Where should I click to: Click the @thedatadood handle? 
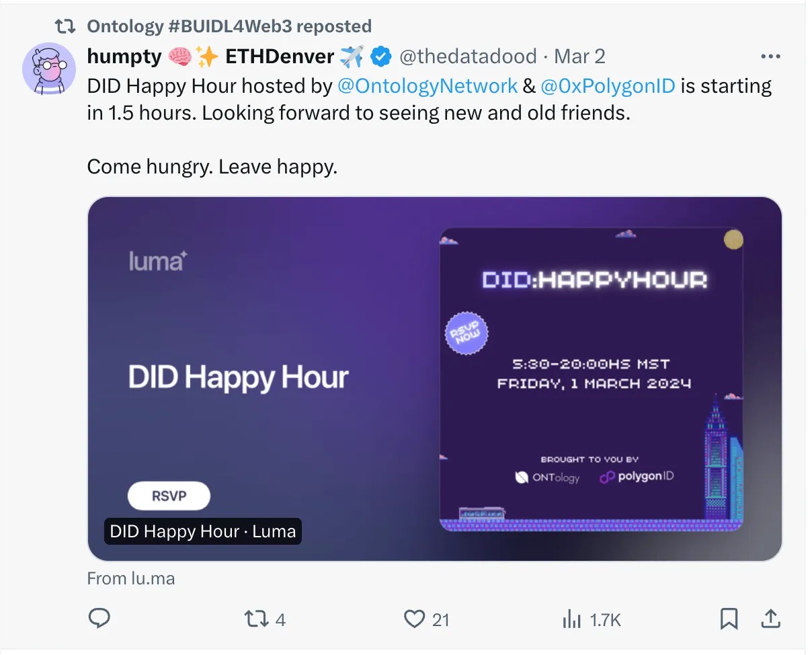click(x=468, y=57)
